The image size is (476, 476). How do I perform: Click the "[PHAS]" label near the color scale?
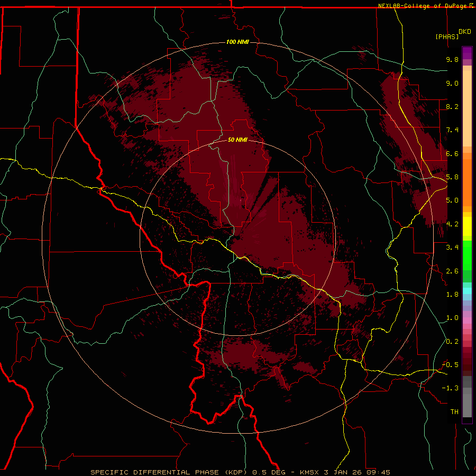[447, 36]
